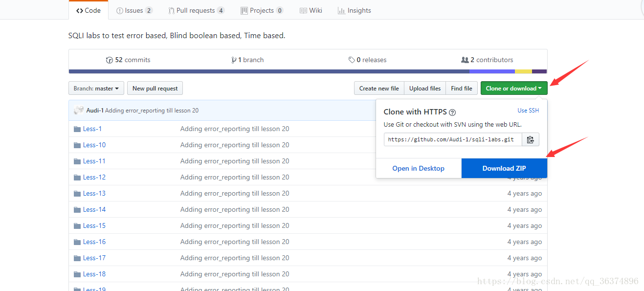Click the clone URL text field
Viewport: 644px width, 291px height.
453,139
